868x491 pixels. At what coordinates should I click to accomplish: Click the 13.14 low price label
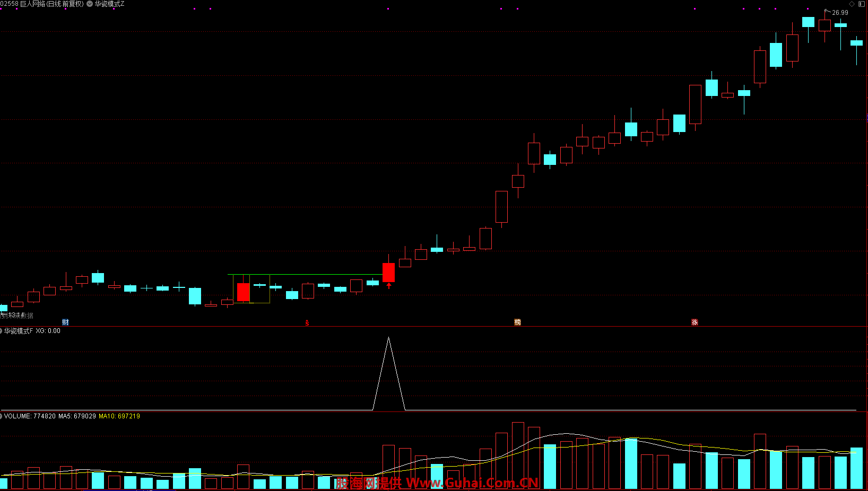coord(16,315)
